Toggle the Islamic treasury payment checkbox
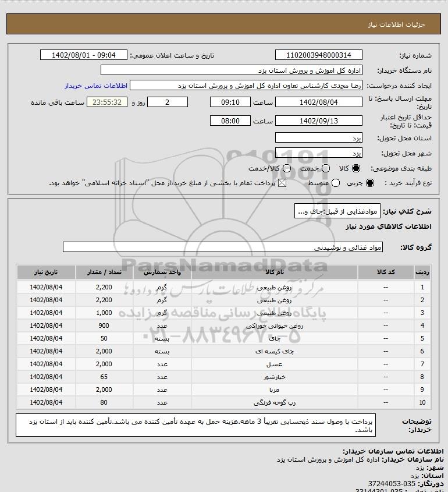This screenshot has width=448, height=492. 282,183
